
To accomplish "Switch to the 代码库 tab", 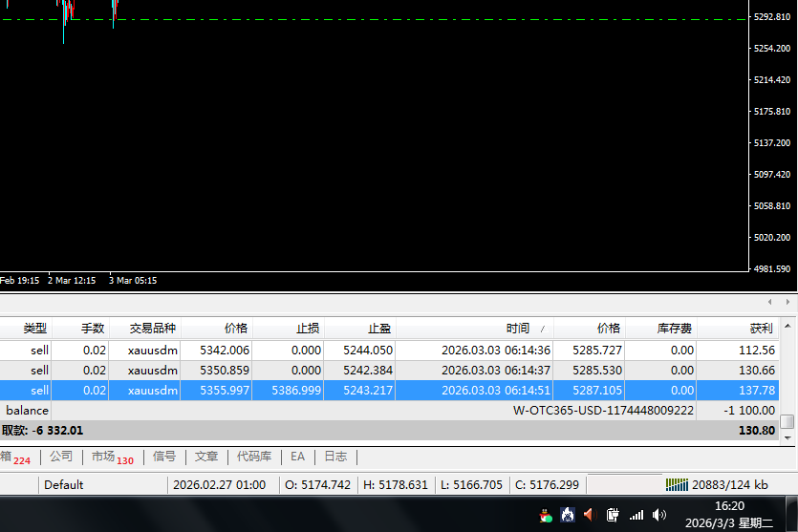I will (x=253, y=457).
